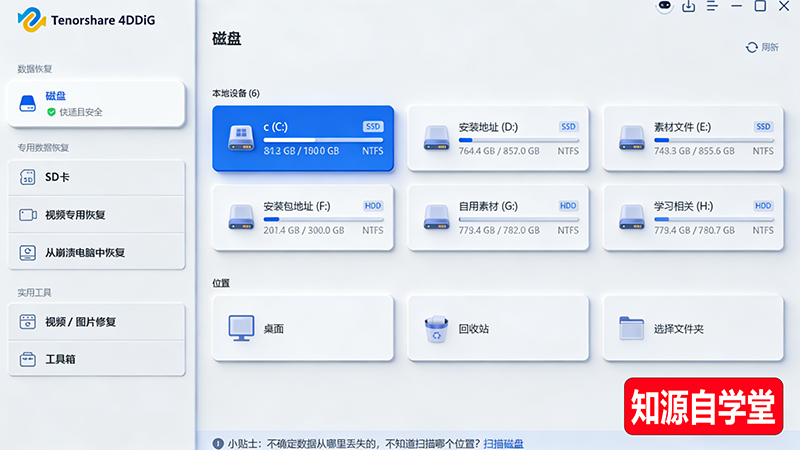Open the 工具箱 toolbox
This screenshot has height=450, width=800.
[x=96, y=358]
